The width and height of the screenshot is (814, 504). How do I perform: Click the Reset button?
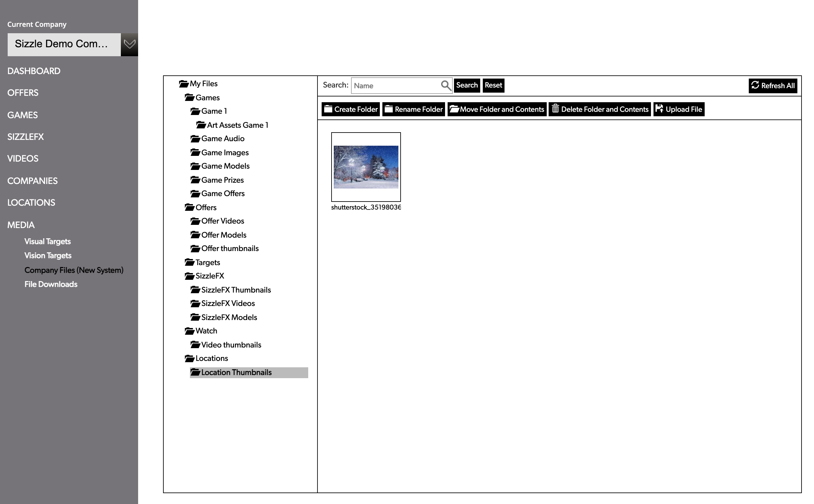[x=492, y=85]
